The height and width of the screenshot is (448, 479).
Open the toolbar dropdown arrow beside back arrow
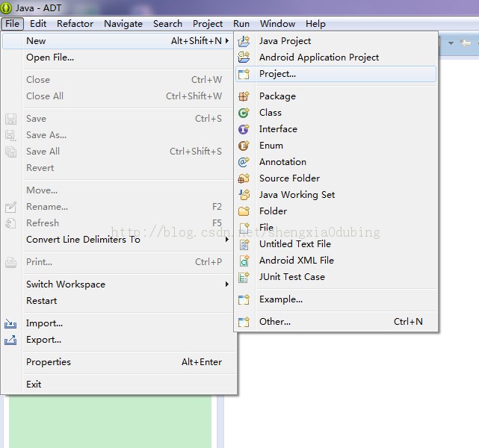[451, 43]
